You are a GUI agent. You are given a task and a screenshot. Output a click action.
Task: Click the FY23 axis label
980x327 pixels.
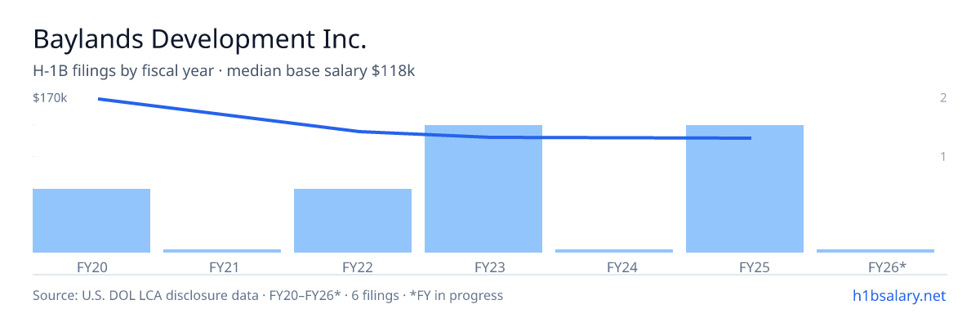(x=483, y=267)
